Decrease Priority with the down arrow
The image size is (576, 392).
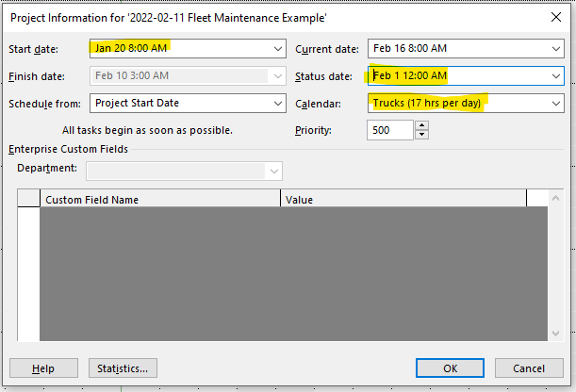click(421, 135)
